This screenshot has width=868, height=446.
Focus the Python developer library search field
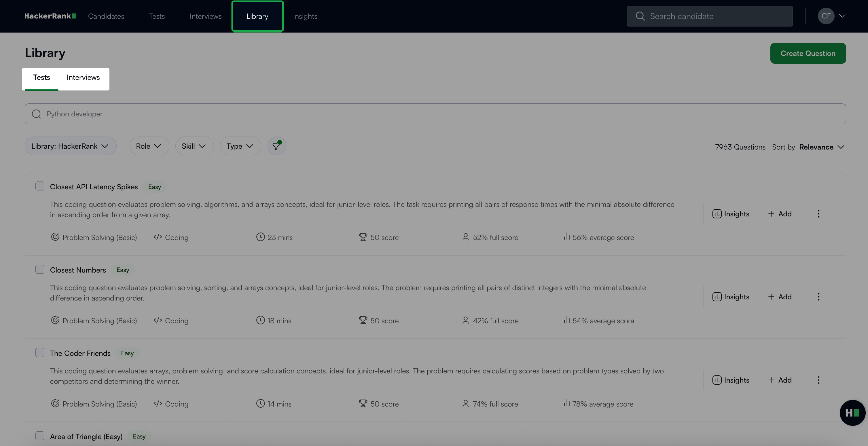(x=435, y=114)
